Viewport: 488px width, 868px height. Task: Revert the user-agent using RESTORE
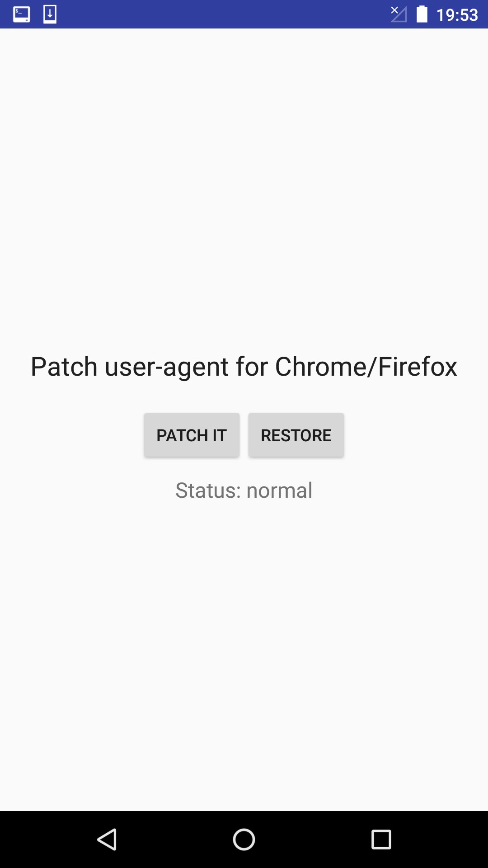(x=296, y=435)
